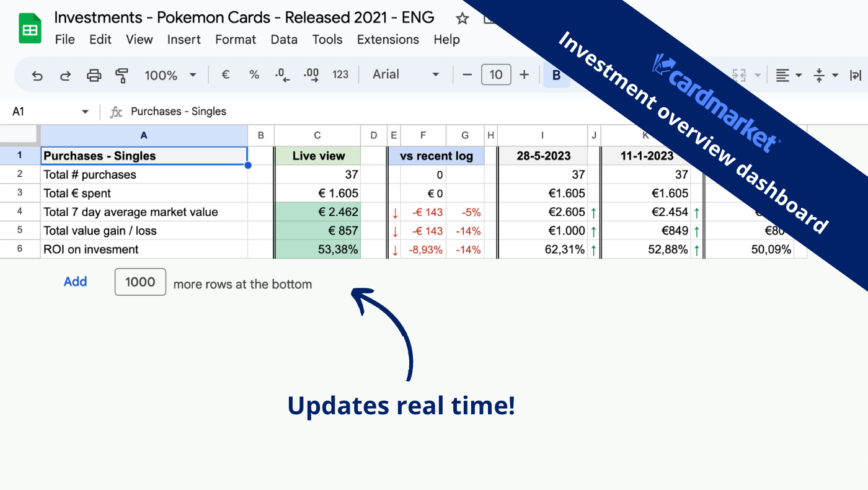This screenshot has height=490, width=868.
Task: Open the Arial font dropdown
Action: pyautogui.click(x=406, y=75)
